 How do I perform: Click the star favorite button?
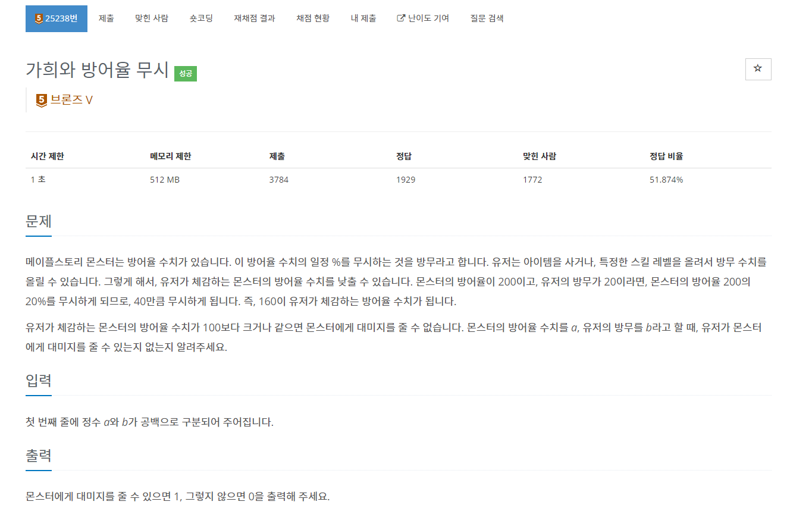click(758, 69)
